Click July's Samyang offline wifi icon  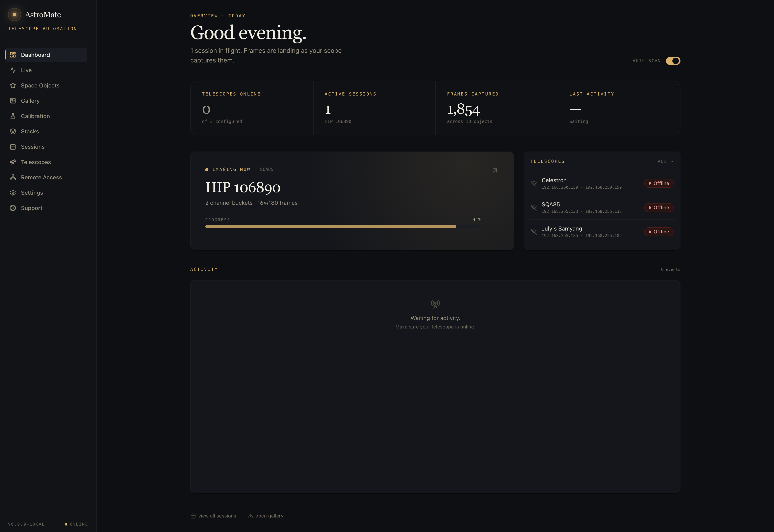(534, 232)
